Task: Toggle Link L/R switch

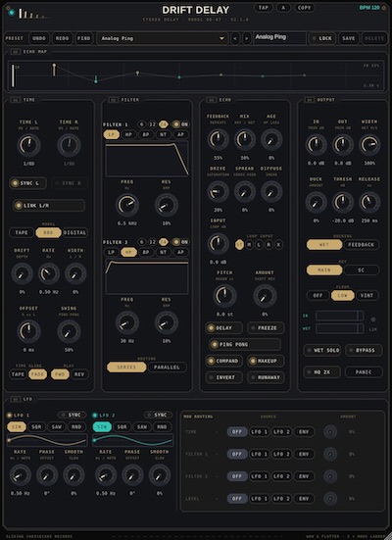Action: coord(49,206)
